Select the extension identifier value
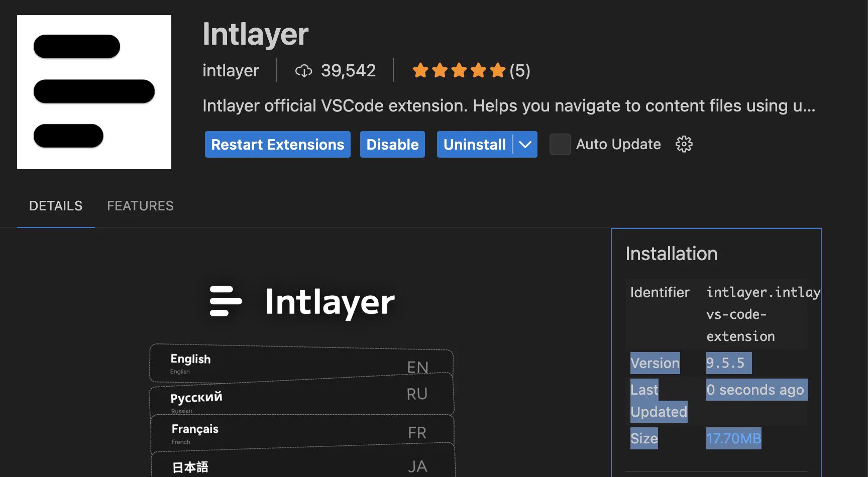 coord(763,314)
